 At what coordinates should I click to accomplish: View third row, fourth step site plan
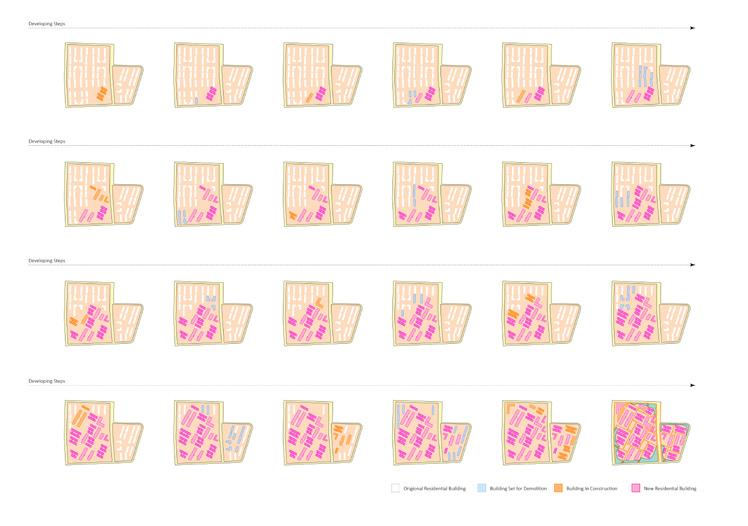coord(432,313)
